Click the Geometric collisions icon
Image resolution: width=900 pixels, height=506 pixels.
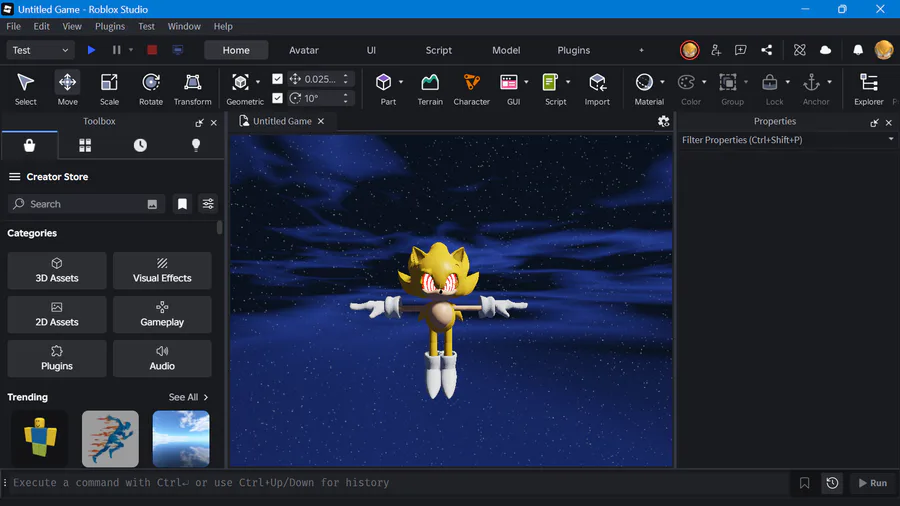click(240, 83)
